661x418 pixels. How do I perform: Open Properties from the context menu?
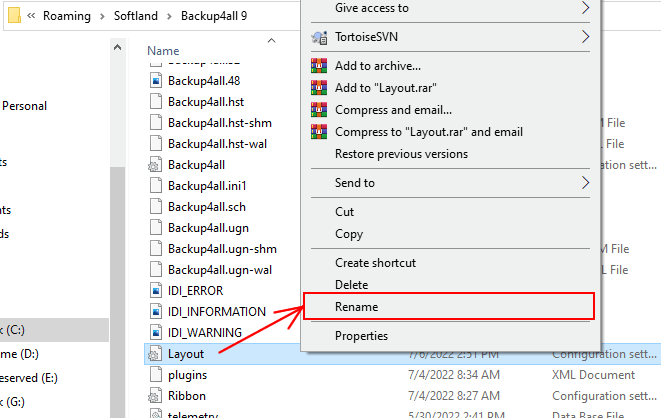(x=361, y=336)
